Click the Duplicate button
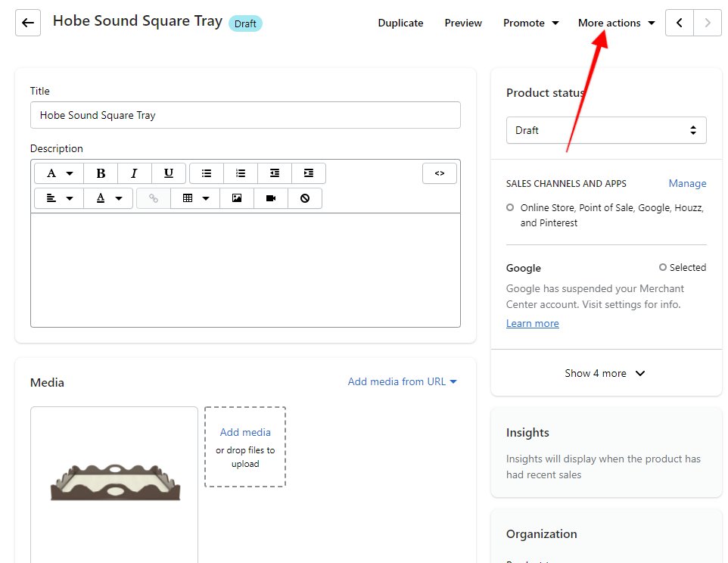 [x=400, y=23]
